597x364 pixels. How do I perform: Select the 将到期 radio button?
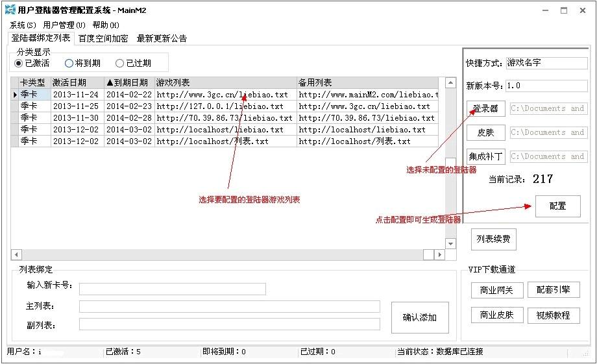point(69,64)
